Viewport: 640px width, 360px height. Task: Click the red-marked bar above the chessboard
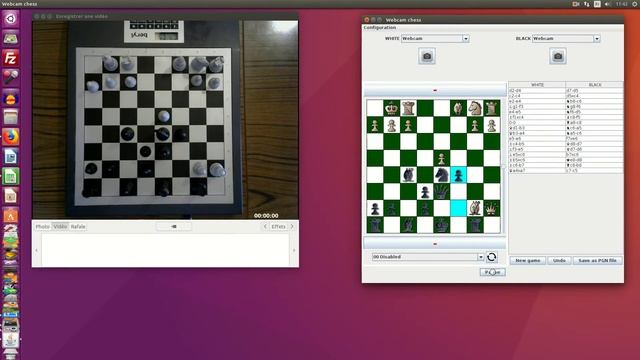(435, 90)
